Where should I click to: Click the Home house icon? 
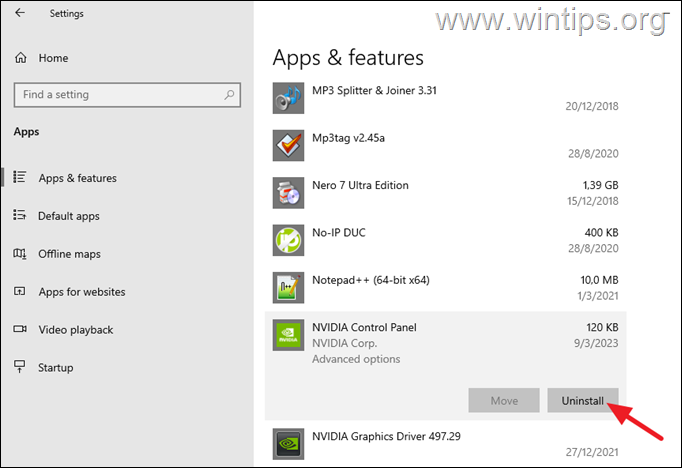pyautogui.click(x=21, y=57)
